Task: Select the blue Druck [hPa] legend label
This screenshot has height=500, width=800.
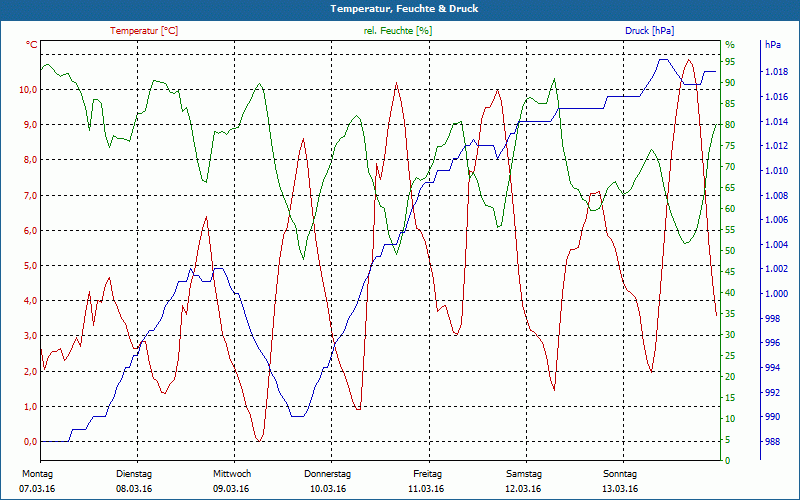Action: pos(649,31)
